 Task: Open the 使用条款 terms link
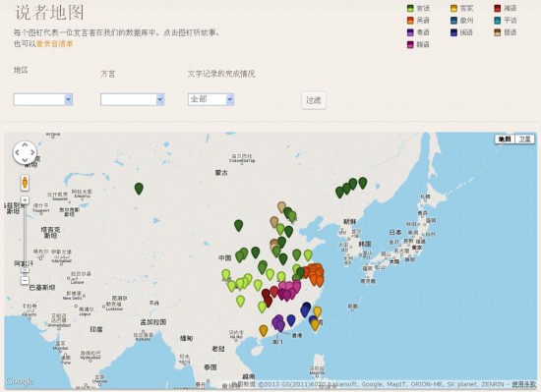coord(523,384)
